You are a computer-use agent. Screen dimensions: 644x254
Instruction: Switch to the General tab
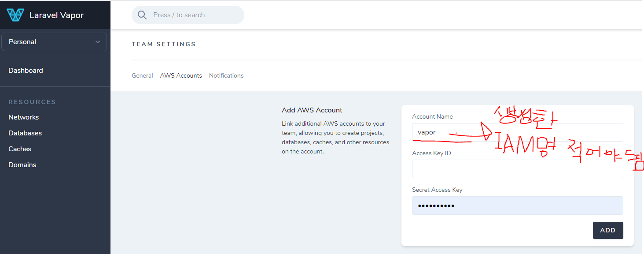[x=142, y=76]
